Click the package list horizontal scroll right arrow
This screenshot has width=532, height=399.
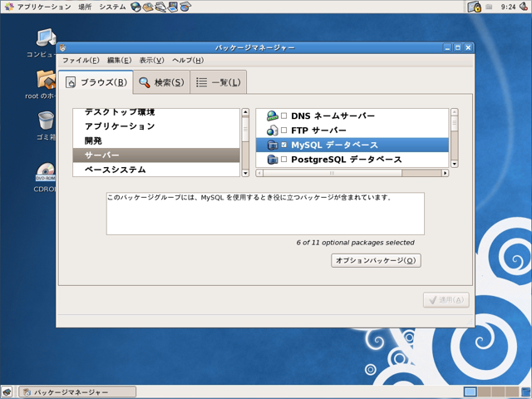coord(446,173)
